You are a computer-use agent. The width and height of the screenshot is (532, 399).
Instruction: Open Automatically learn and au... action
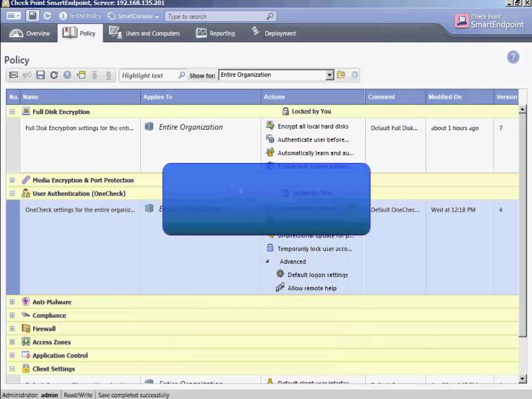point(315,153)
